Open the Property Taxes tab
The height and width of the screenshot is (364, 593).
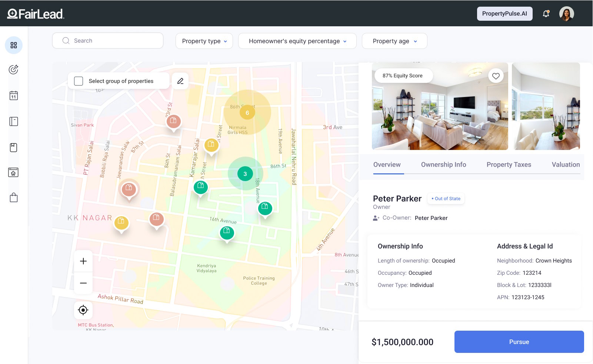(x=509, y=164)
